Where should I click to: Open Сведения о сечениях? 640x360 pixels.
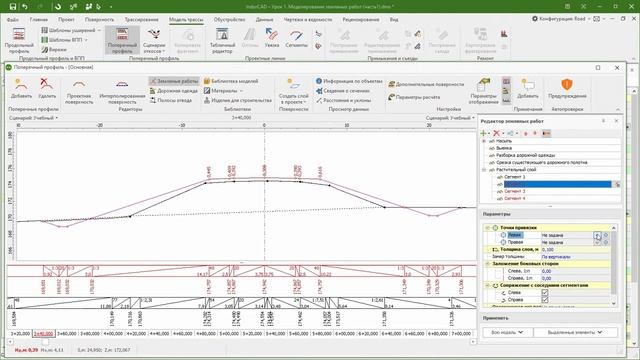pyautogui.click(x=343, y=91)
